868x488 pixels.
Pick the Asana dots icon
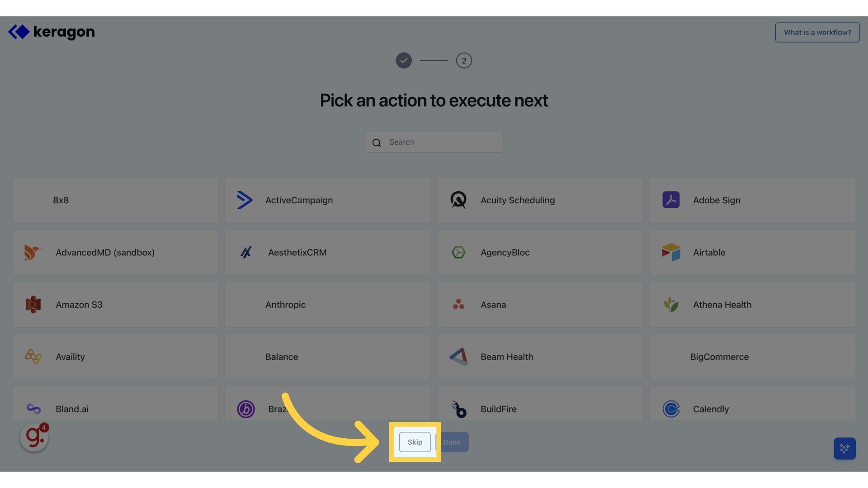tap(458, 304)
